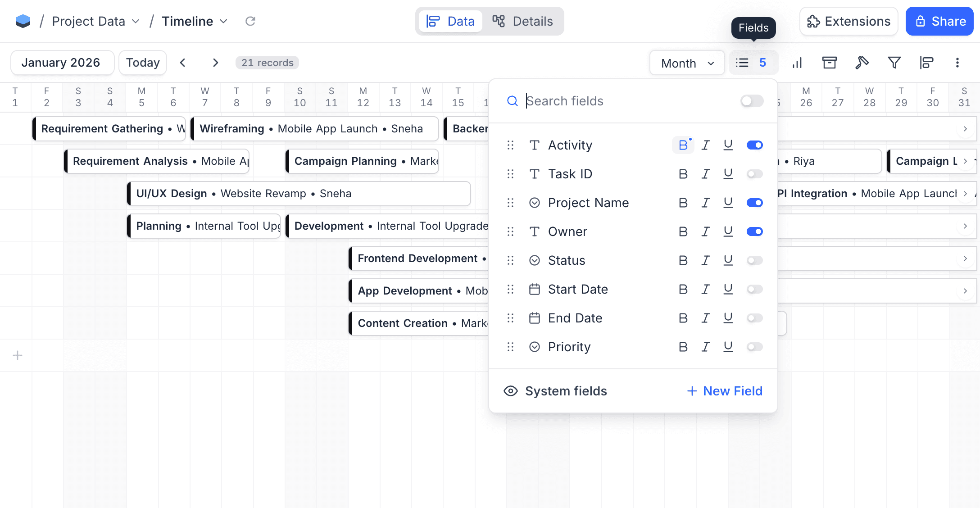This screenshot has width=980, height=508.
Task: Click the refresh icon beside Timeline
Action: coord(250,21)
